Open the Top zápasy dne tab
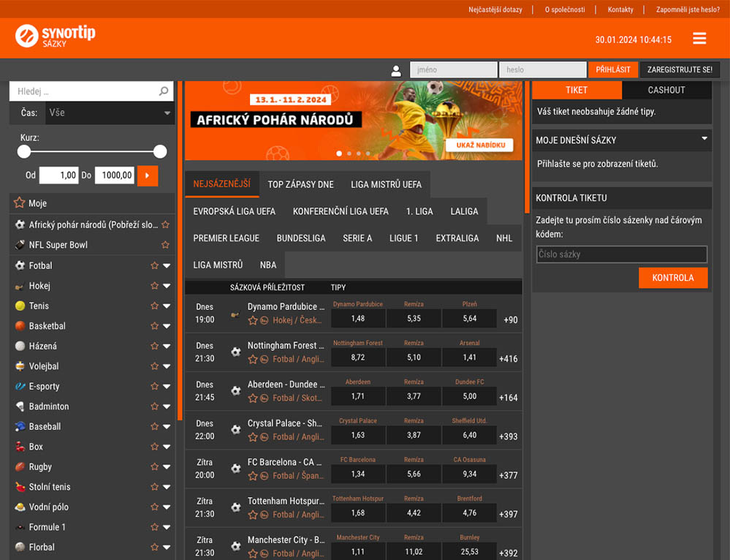Image resolution: width=730 pixels, height=560 pixels. click(301, 184)
